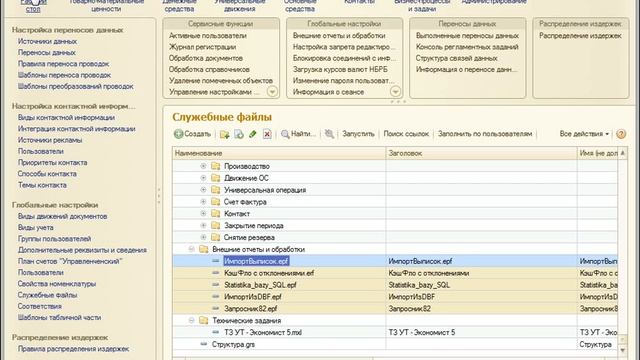This screenshot has width=640, height=360.
Task: Open Загрузка курсов валют НБРБ link
Action: tap(340, 69)
